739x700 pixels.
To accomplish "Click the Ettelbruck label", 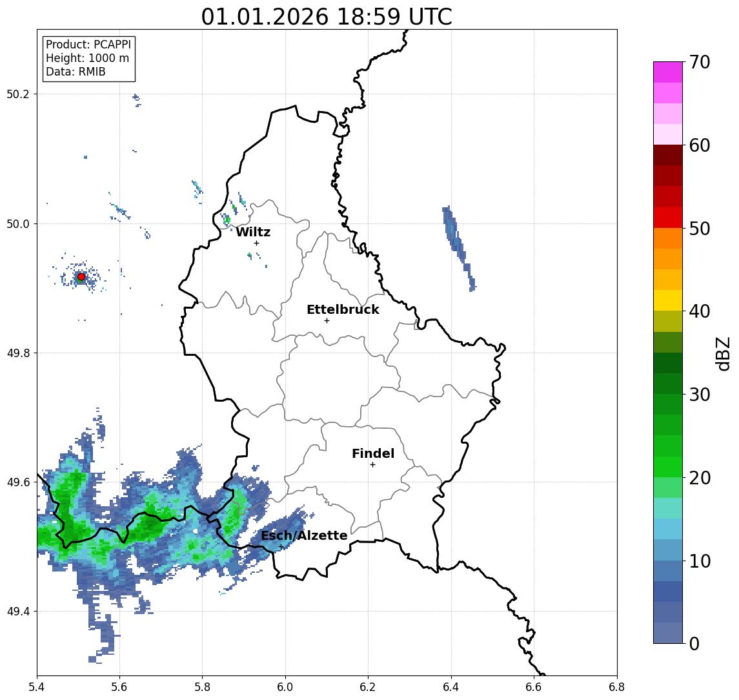I will pyautogui.click(x=343, y=309).
